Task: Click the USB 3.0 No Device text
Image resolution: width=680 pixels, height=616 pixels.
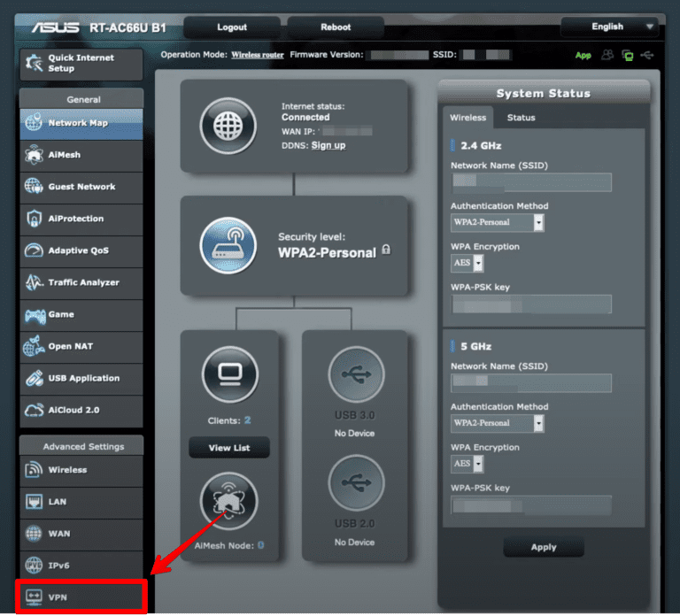Action: (x=354, y=433)
